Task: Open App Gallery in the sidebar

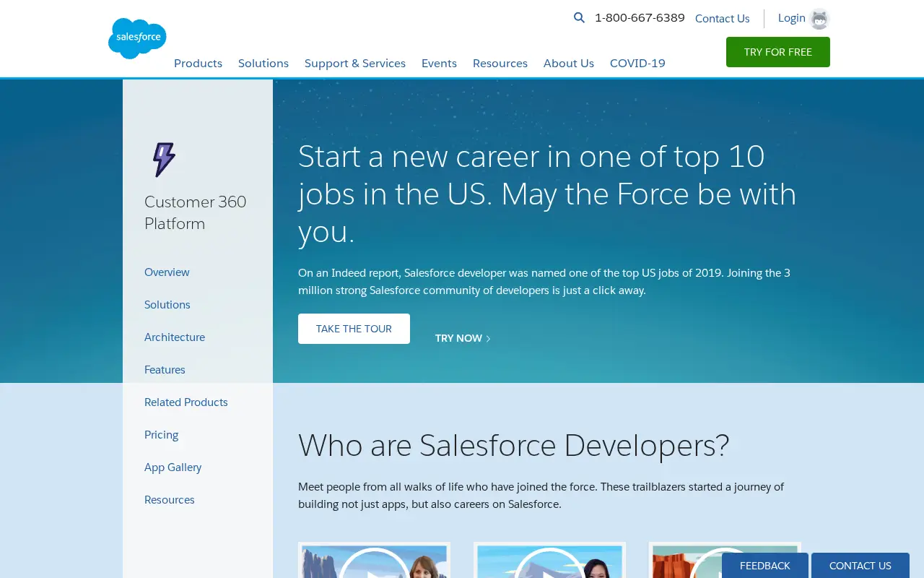Action: [173, 467]
